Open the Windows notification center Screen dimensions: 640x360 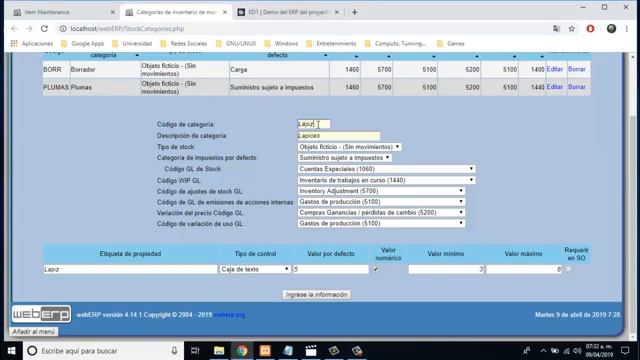coord(625,351)
